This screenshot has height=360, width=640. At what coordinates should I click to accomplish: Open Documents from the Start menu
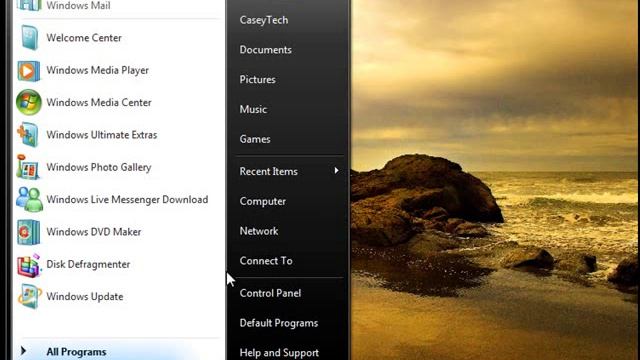coord(265,50)
